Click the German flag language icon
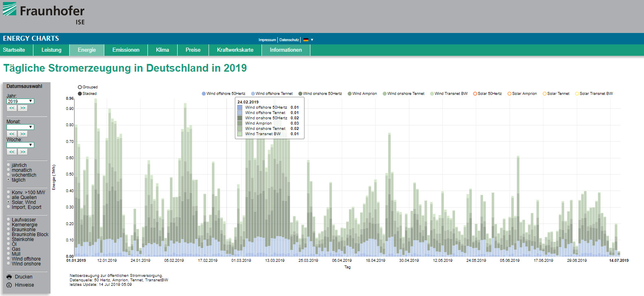 pyautogui.click(x=306, y=40)
